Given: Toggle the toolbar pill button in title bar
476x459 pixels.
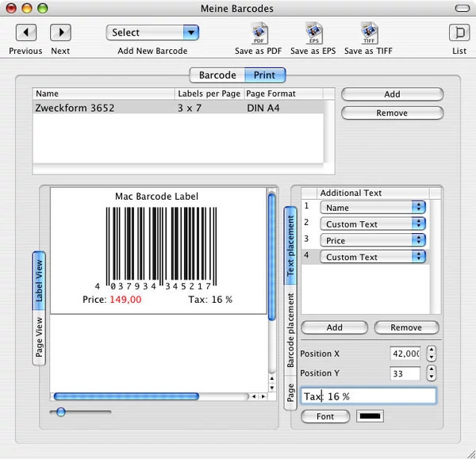Looking at the screenshot, I should 462,8.
